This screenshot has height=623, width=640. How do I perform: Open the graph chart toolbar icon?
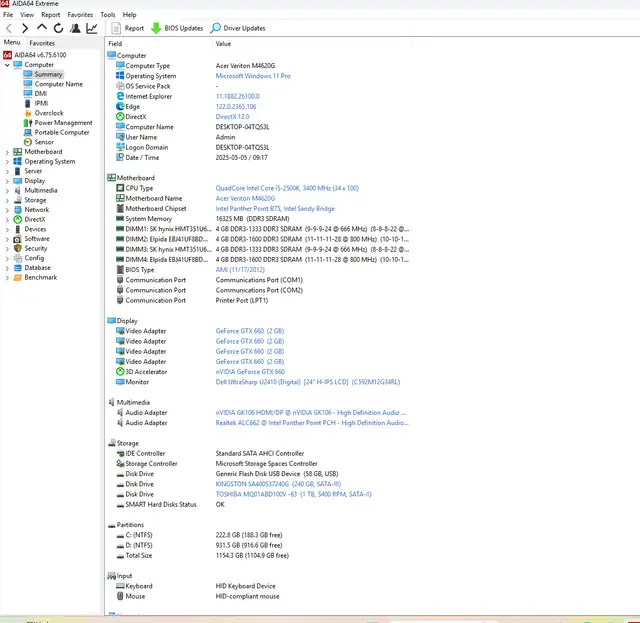coord(92,28)
